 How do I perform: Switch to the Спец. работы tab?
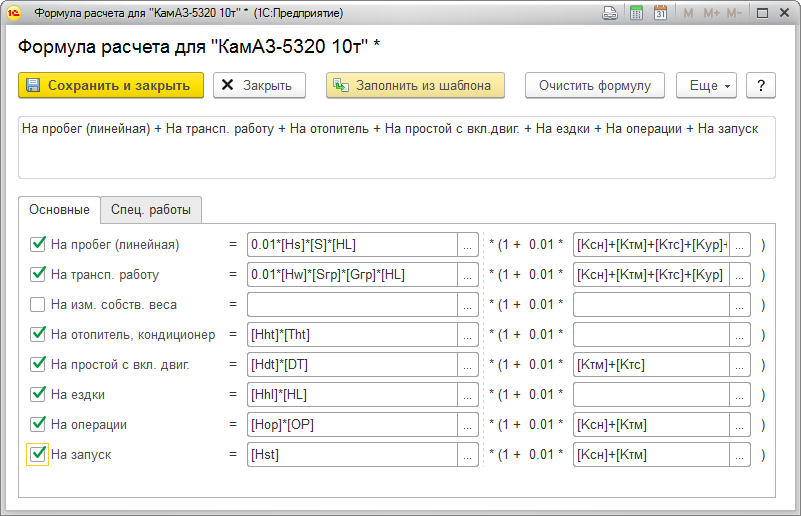pos(151,209)
